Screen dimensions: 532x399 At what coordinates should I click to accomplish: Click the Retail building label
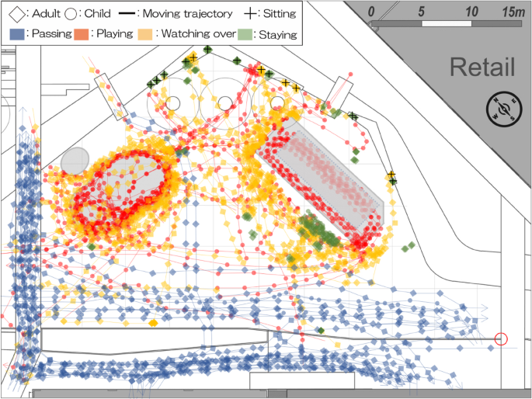click(x=482, y=68)
